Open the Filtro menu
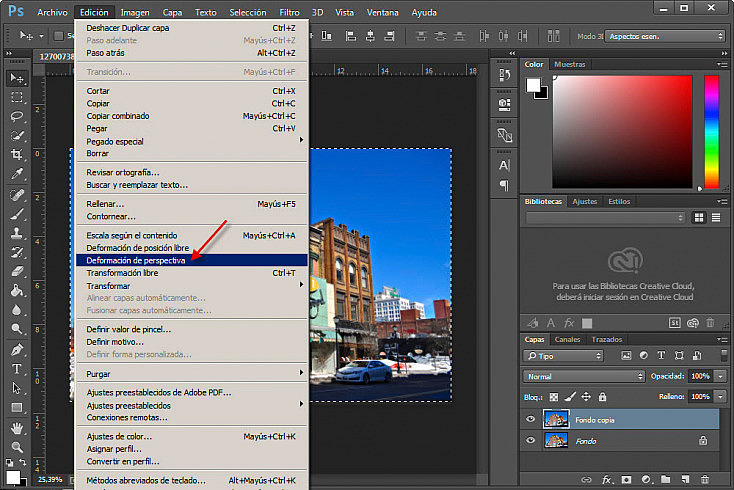 pyautogui.click(x=289, y=12)
